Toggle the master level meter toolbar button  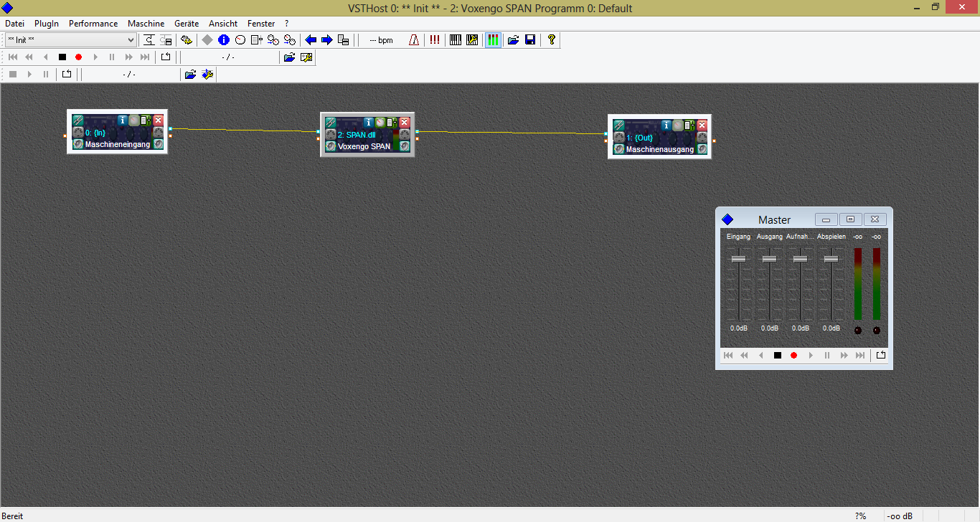493,40
